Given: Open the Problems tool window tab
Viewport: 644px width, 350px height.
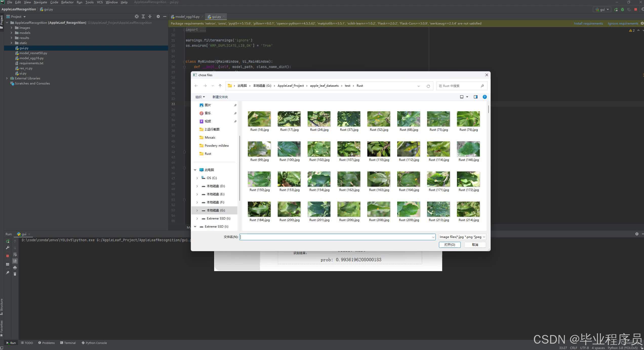Looking at the screenshot, I should [47, 343].
